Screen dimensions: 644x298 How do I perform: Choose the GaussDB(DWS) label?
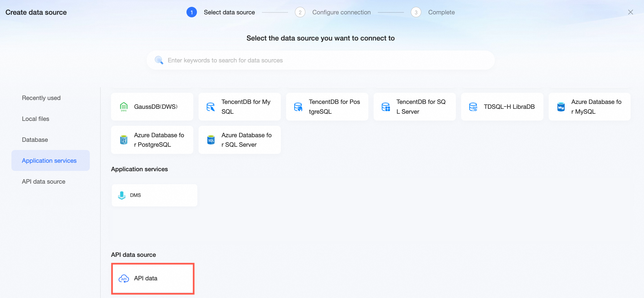click(x=156, y=107)
